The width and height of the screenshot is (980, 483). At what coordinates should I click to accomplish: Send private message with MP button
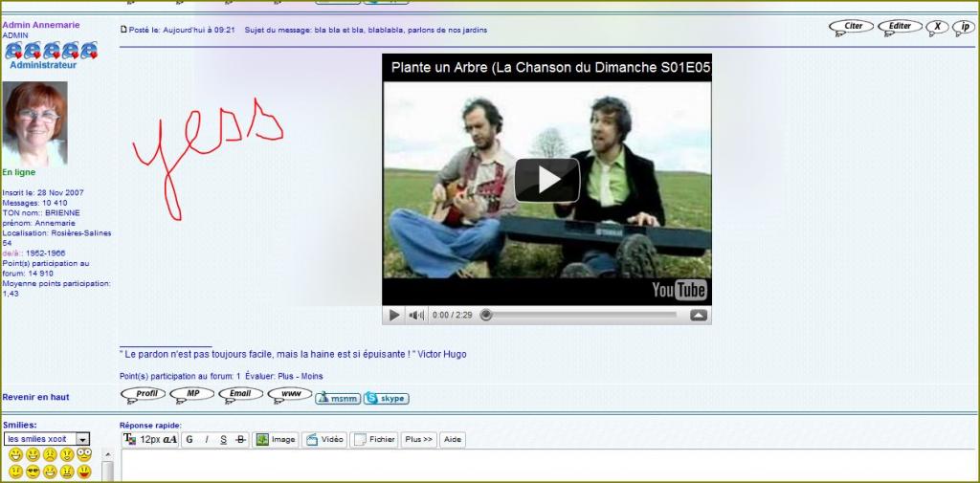[191, 395]
